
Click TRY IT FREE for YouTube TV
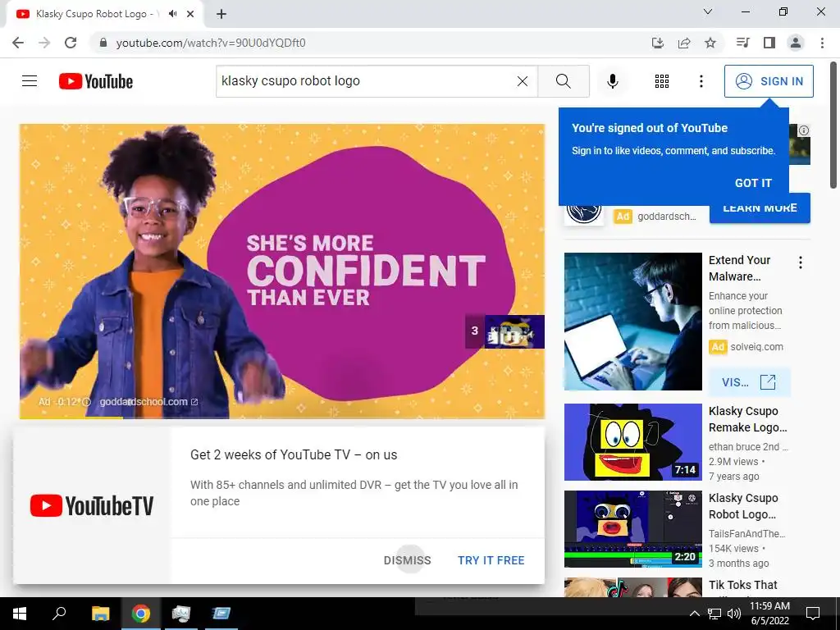(x=491, y=560)
